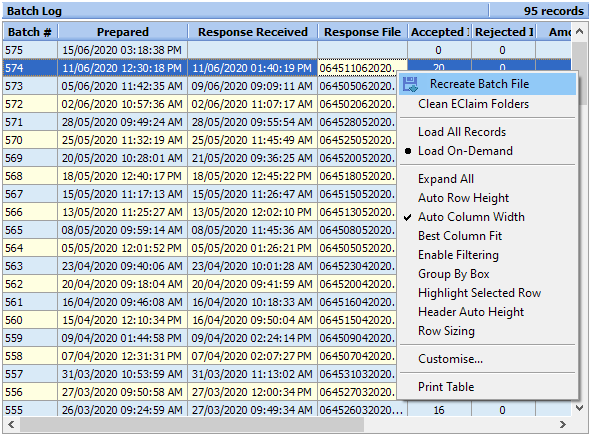Sort by the Batch # column header
Viewport: 591px width, 436px height.
pos(30,32)
